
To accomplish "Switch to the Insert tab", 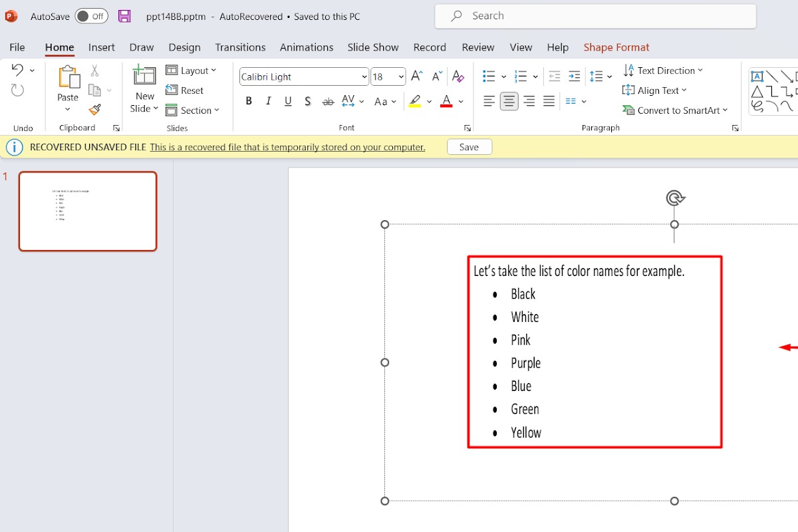I will click(102, 47).
